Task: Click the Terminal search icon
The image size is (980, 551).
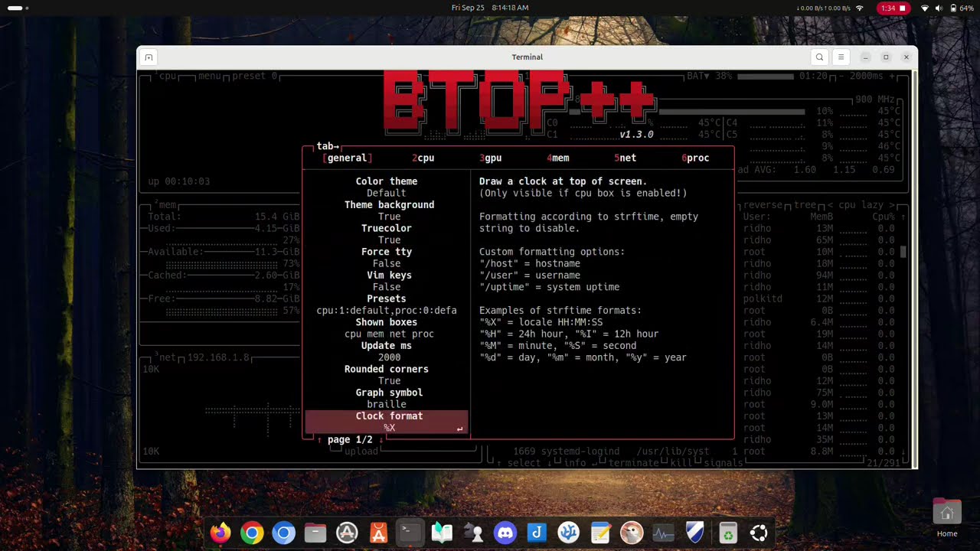Action: pos(819,57)
